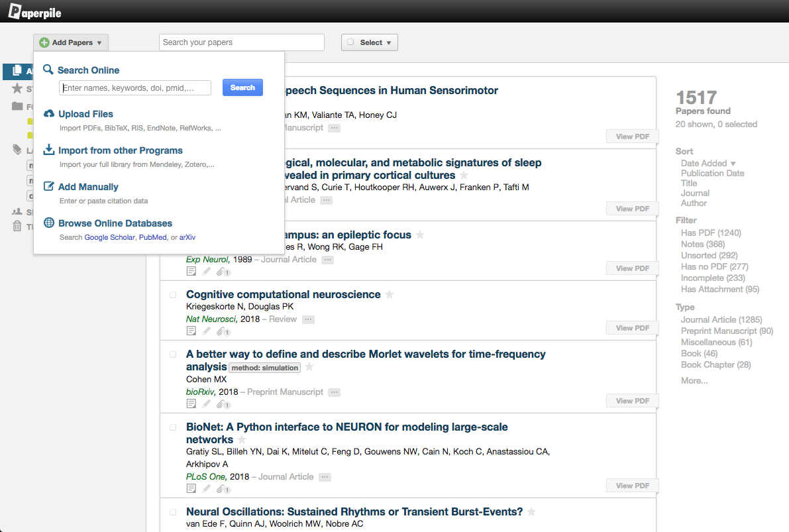Expand the Add Papers dropdown
789x532 pixels.
tap(71, 42)
